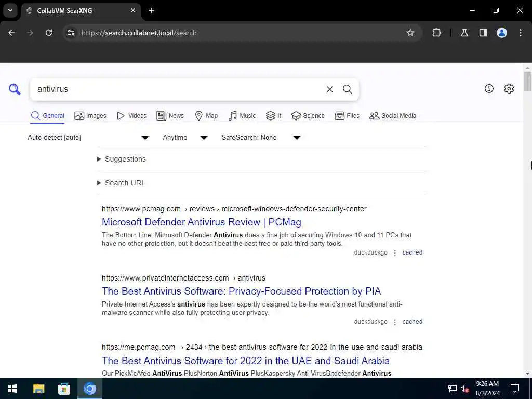Click the Chromium taskbar icon

point(89,389)
